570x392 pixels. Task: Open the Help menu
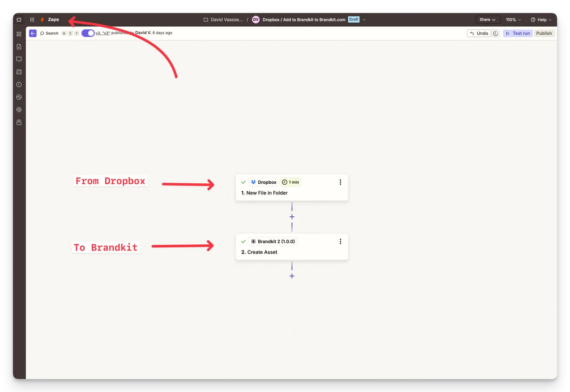(x=541, y=20)
